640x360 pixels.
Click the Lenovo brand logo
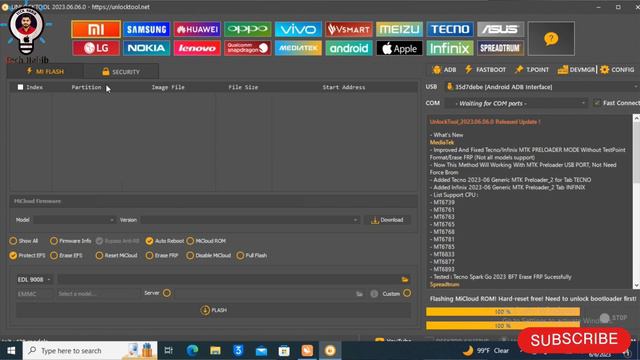click(x=197, y=48)
